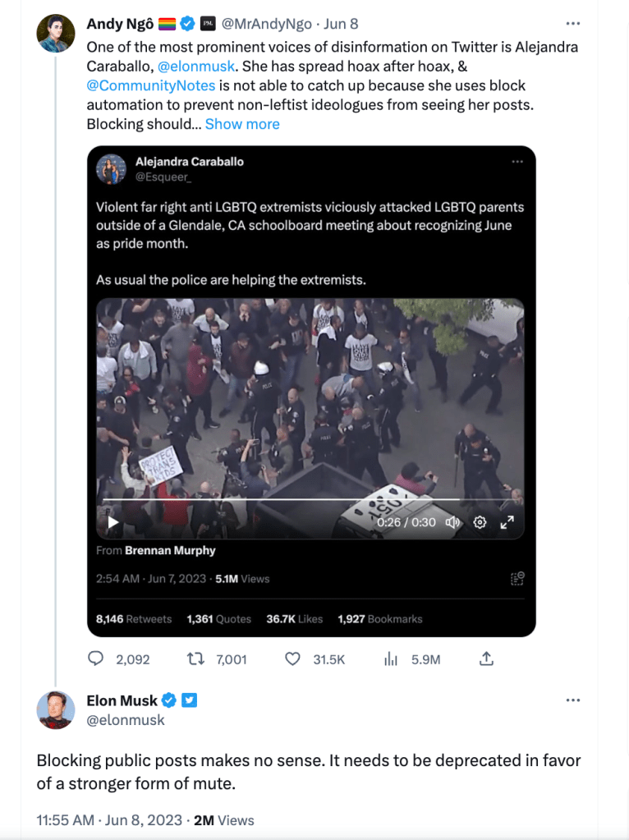
Task: Click the retweet icon showing 7,001
Action: coord(195,659)
